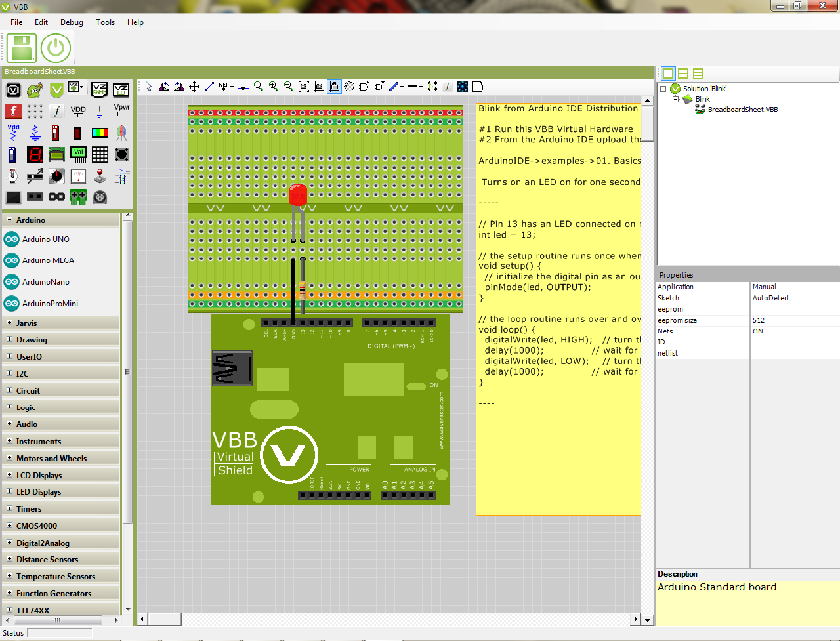840x641 pixels.
Task: Click the zoom in magnifier icon
Action: pyautogui.click(x=273, y=87)
